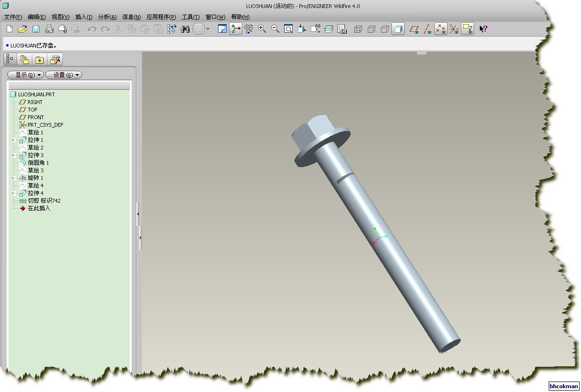This screenshot has height=392, width=581.
Task: Switch to the Favorites navigator tab
Action: tap(40, 59)
